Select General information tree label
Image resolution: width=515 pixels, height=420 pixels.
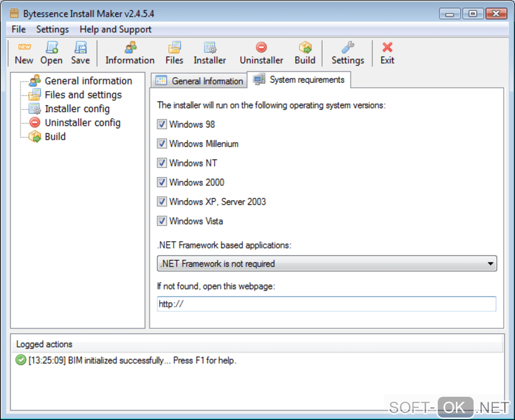88,81
